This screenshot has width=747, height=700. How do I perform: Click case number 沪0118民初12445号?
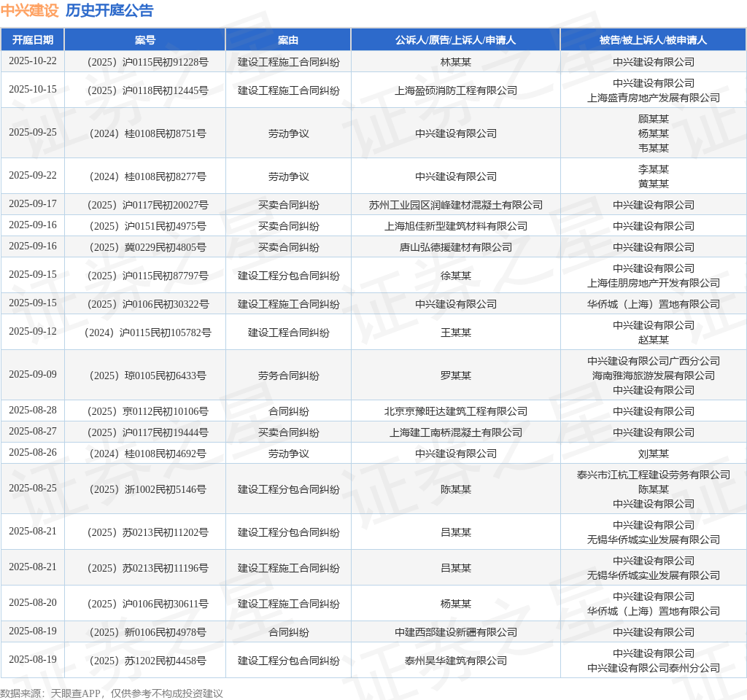pyautogui.click(x=165, y=90)
